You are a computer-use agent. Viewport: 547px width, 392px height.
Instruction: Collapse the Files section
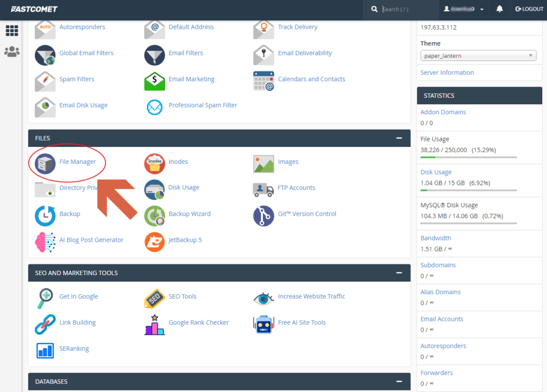(399, 138)
